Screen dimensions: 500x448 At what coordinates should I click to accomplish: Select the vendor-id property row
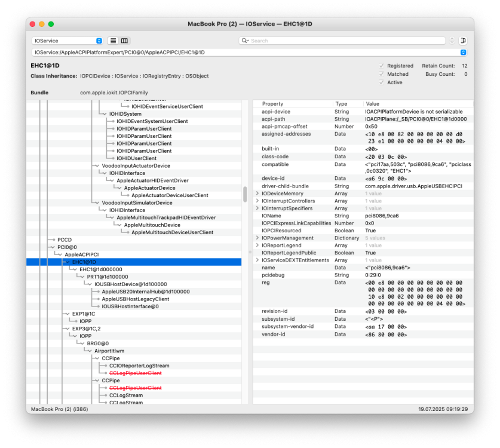pos(363,334)
